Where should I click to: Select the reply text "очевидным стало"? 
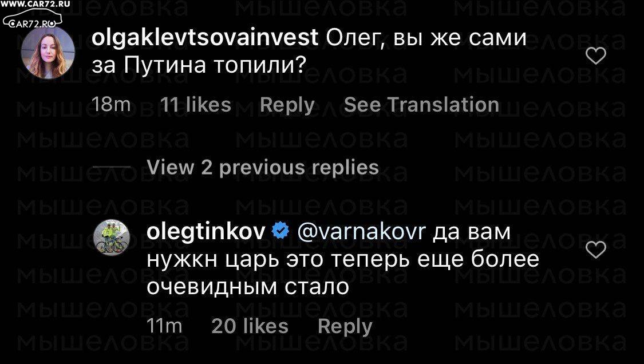248,287
